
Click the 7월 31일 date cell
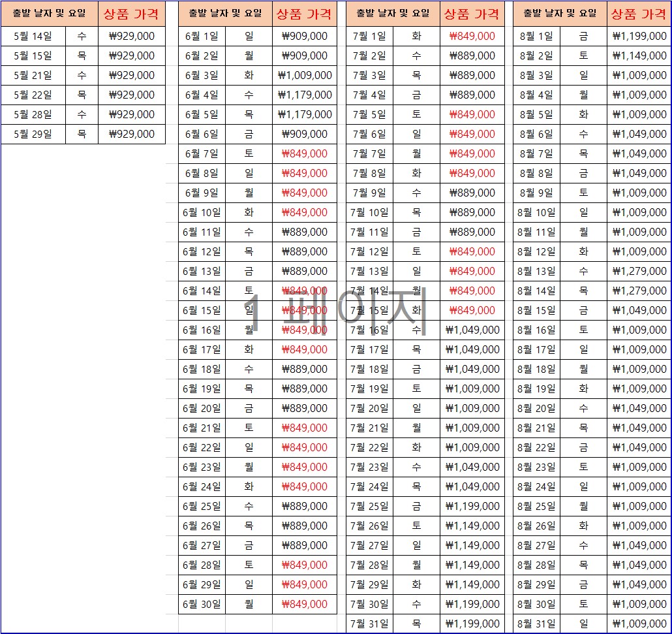[x=369, y=624]
